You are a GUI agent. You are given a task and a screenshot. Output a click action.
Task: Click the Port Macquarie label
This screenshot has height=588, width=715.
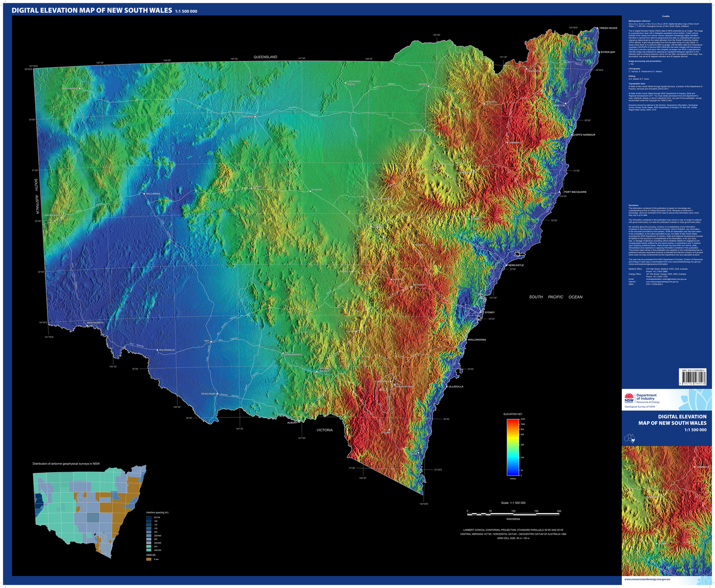coord(575,192)
